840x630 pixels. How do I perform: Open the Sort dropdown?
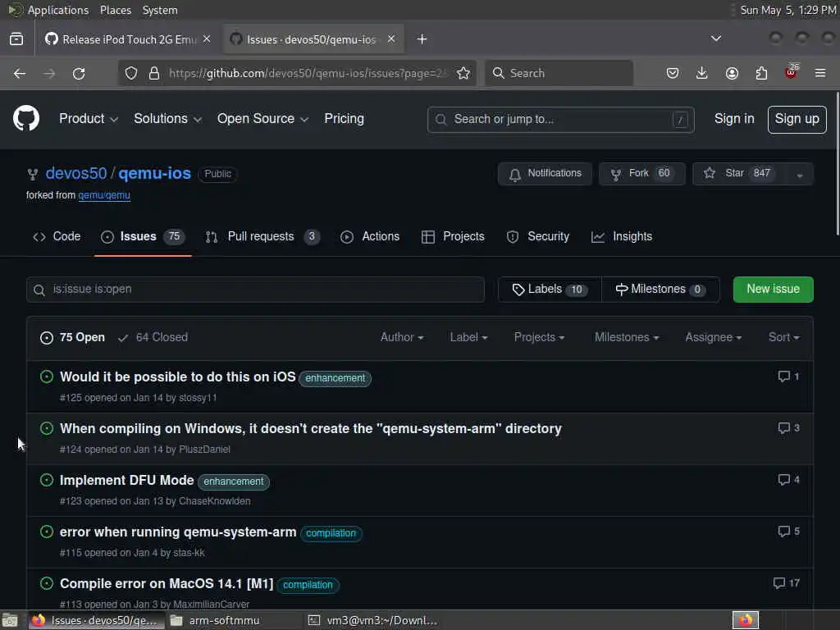[783, 337]
